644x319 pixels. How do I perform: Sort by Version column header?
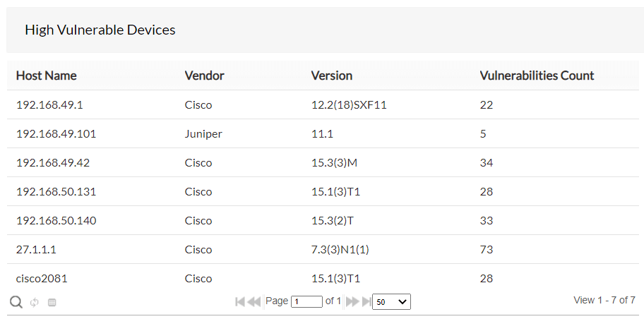(x=332, y=76)
